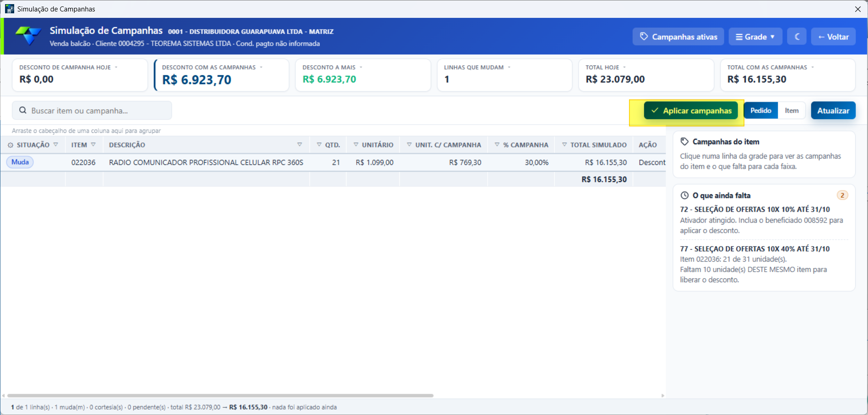Click the Aplicar campanhas button
Image resolution: width=868 pixels, height=415 pixels.
tap(690, 110)
